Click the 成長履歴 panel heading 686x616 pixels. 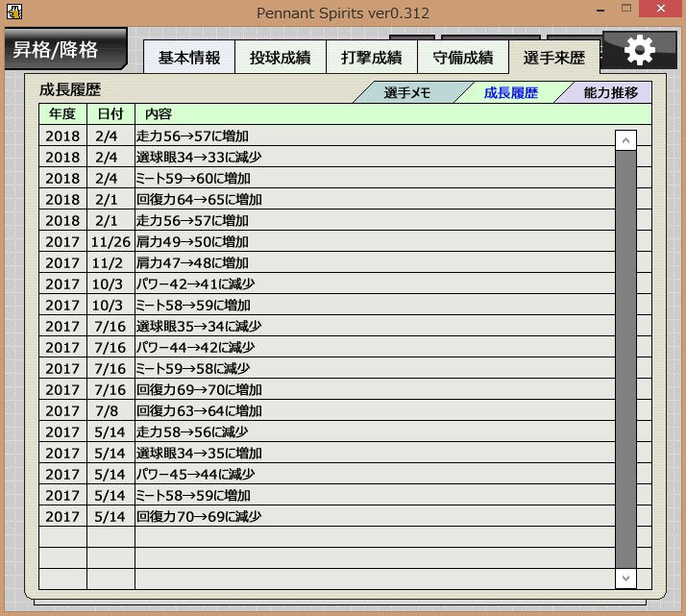click(70, 89)
